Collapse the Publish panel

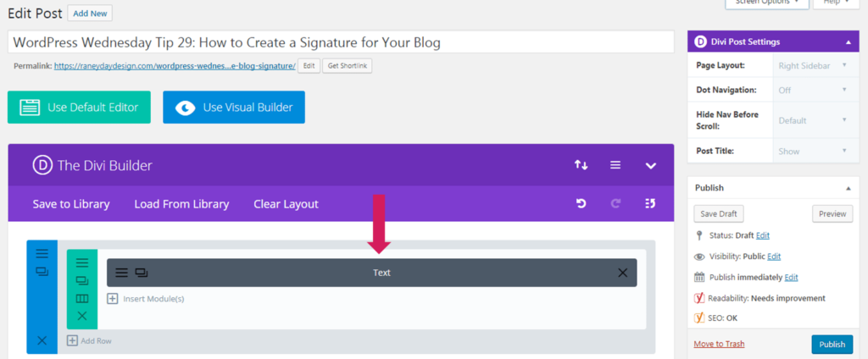pos(849,188)
